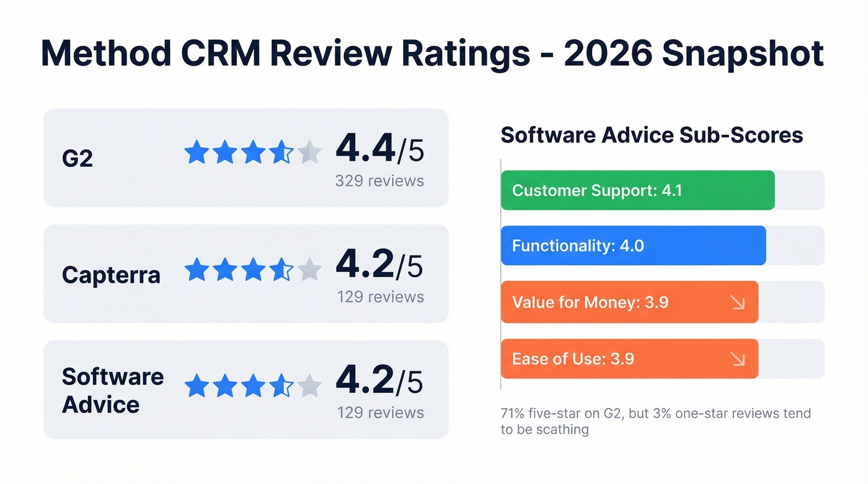Viewport: 868px width, 484px height.
Task: Click the 329 reviews link under G2
Action: point(379,181)
